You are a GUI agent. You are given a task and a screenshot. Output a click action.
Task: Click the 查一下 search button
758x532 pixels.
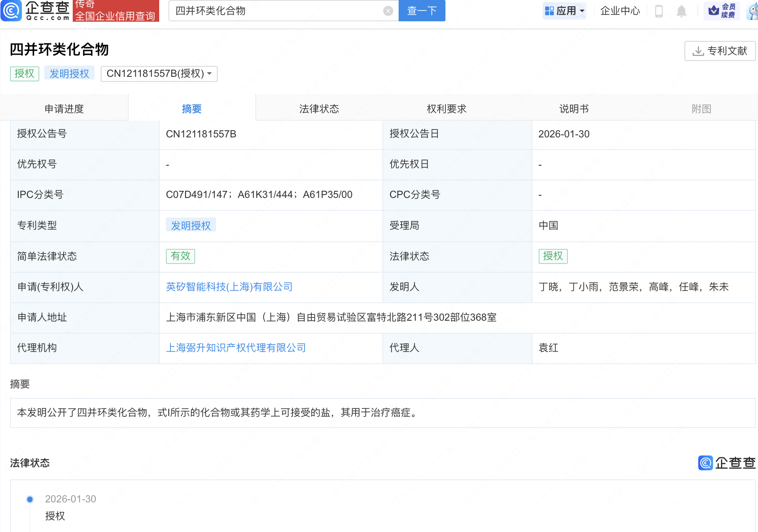click(422, 11)
